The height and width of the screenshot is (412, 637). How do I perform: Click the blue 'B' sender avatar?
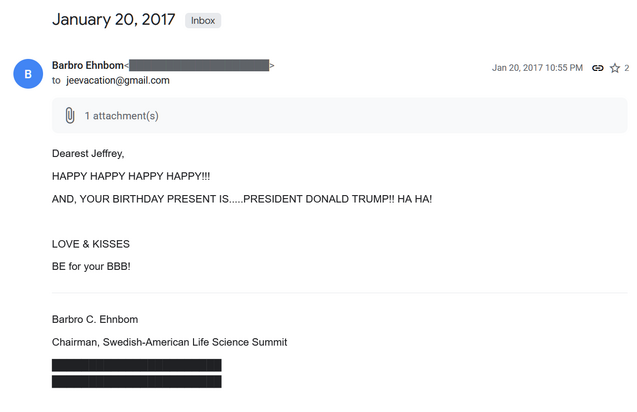coord(27,73)
